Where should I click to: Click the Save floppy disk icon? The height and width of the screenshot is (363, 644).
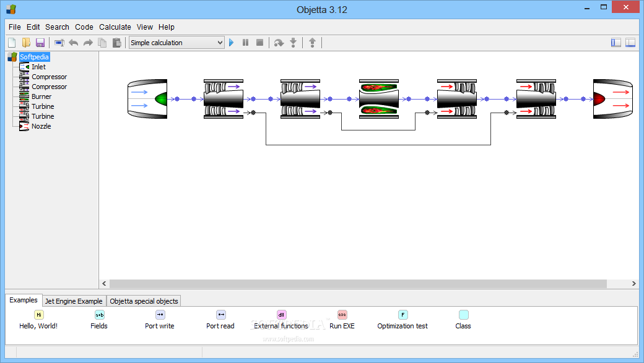coord(40,43)
